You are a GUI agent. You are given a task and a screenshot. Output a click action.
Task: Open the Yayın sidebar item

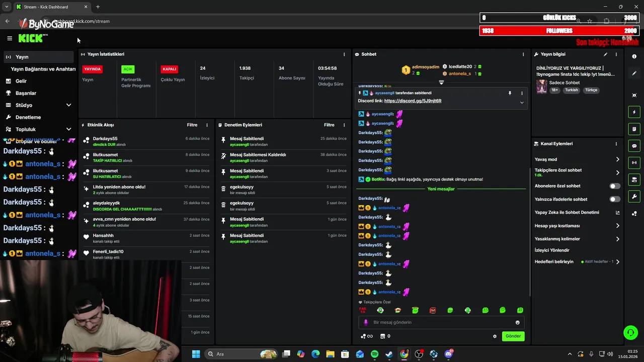click(x=38, y=57)
